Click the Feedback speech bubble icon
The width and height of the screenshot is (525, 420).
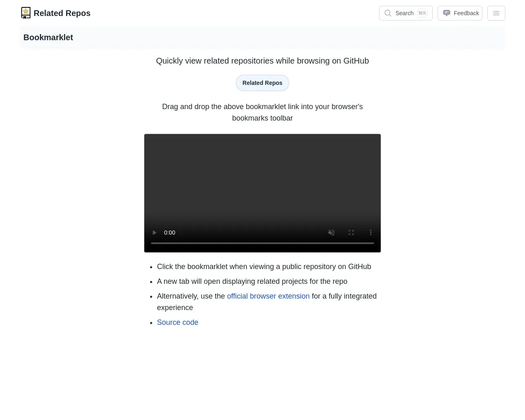coord(447,13)
